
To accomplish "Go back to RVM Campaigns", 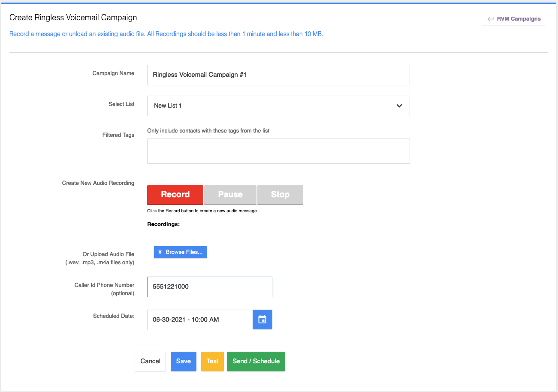I will click(519, 19).
